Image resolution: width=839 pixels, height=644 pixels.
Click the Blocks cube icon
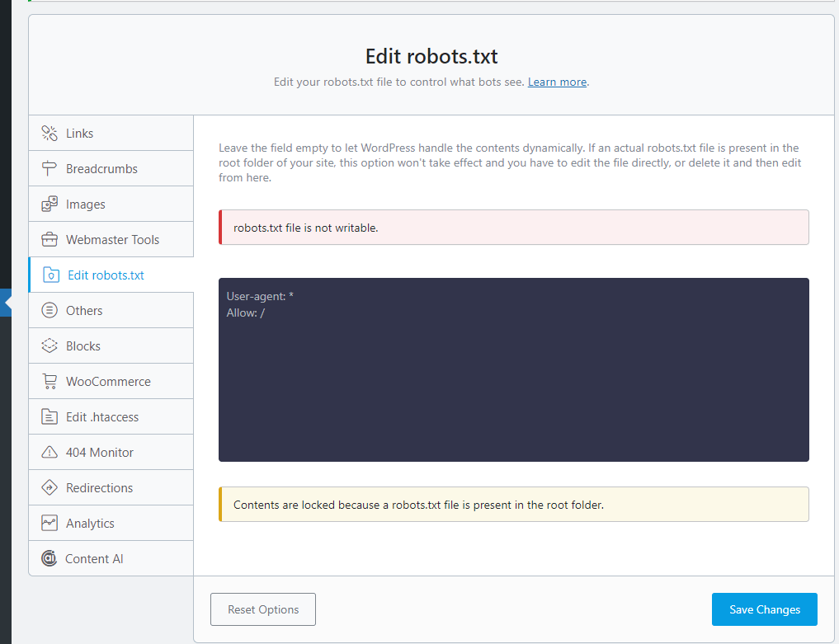coord(49,346)
